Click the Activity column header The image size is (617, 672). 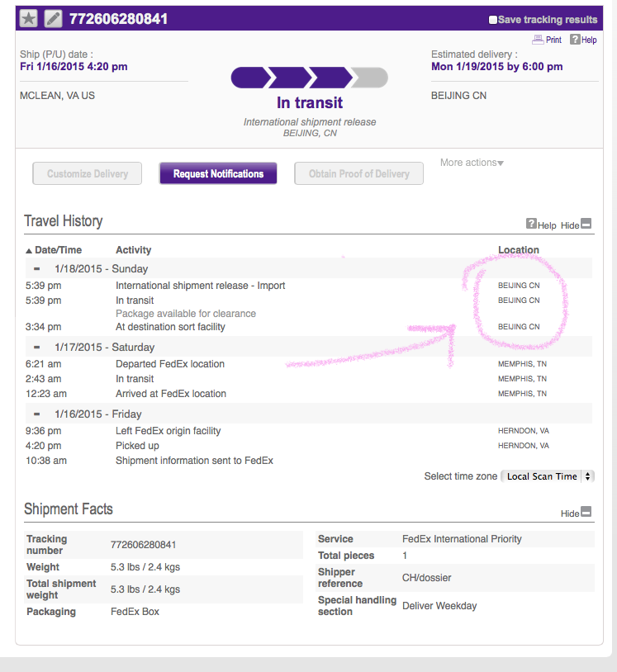click(133, 250)
